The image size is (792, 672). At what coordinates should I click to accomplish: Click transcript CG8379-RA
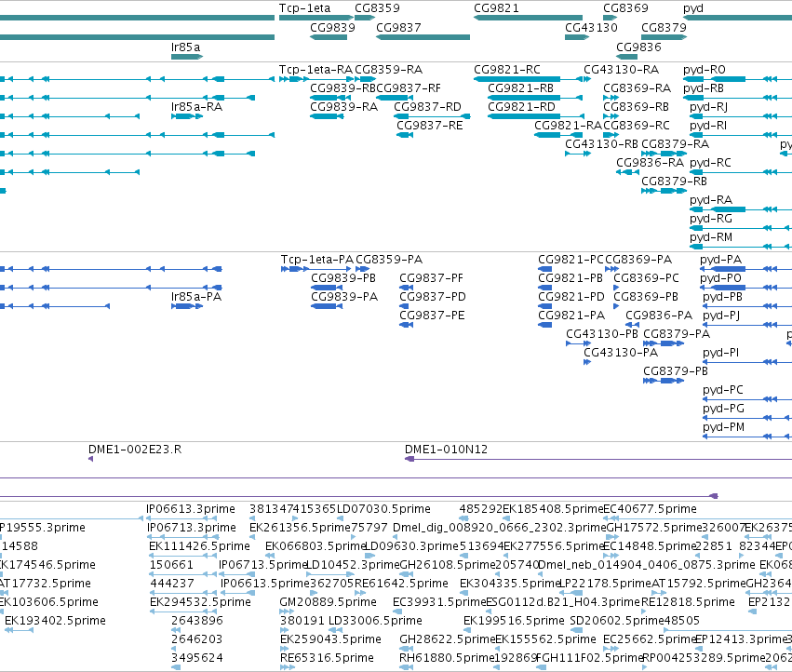(x=676, y=144)
